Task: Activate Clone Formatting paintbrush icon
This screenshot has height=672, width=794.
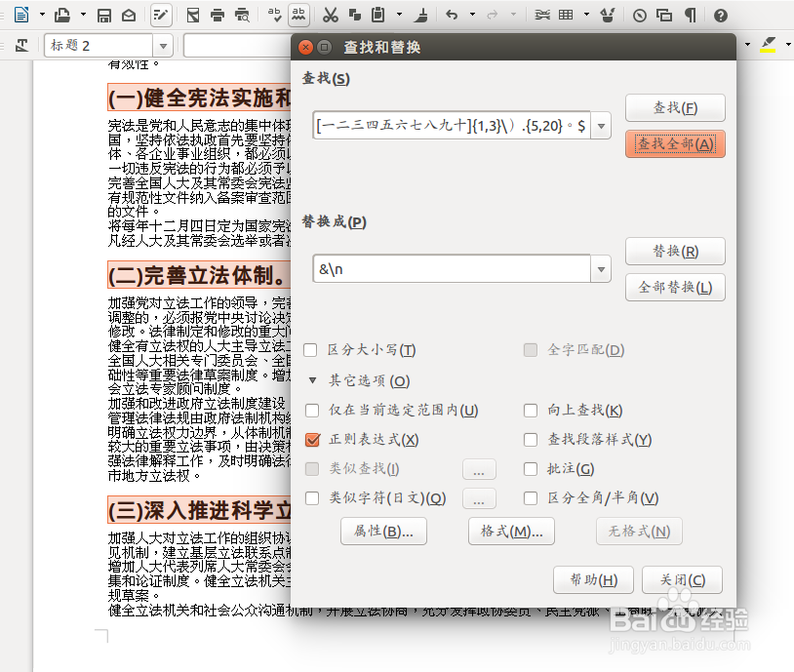Action: coord(420,16)
